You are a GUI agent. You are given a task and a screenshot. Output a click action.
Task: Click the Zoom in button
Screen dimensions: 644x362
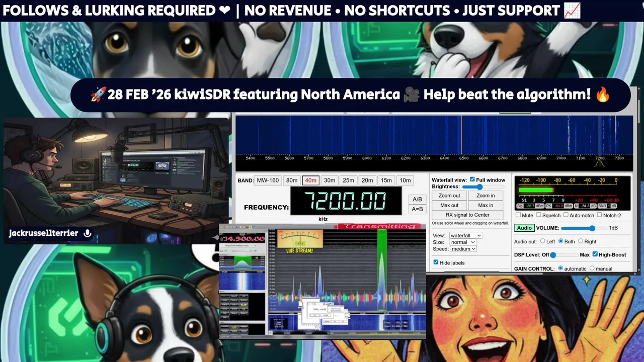[486, 196]
